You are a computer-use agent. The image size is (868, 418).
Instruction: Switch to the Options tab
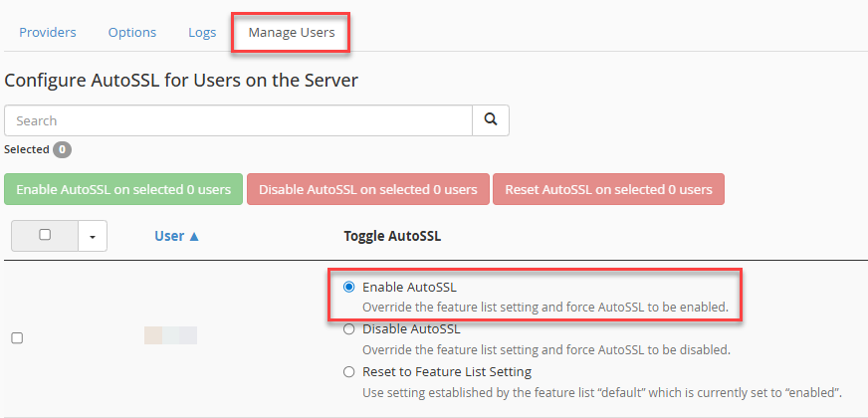pos(132,33)
